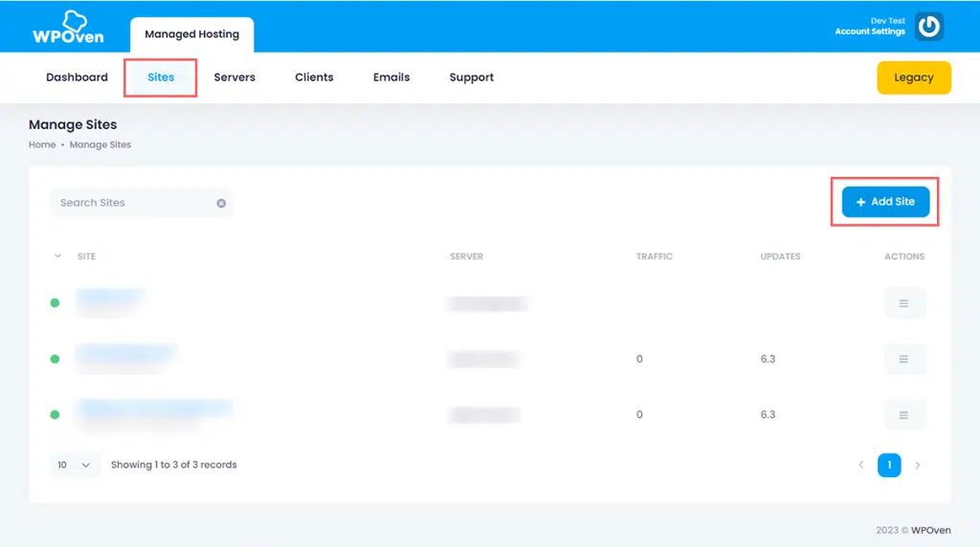Click the SITE column header
Screen dimensions: 980x547
tap(86, 256)
